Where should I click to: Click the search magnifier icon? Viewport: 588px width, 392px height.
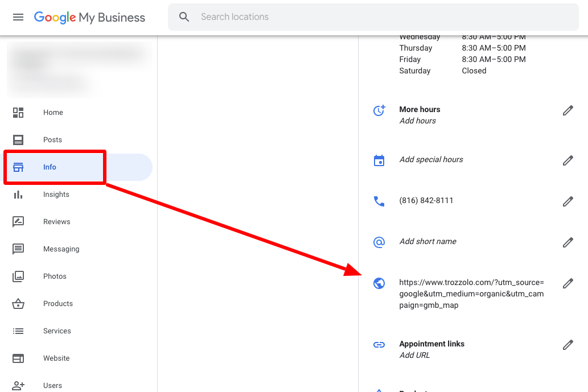(184, 17)
